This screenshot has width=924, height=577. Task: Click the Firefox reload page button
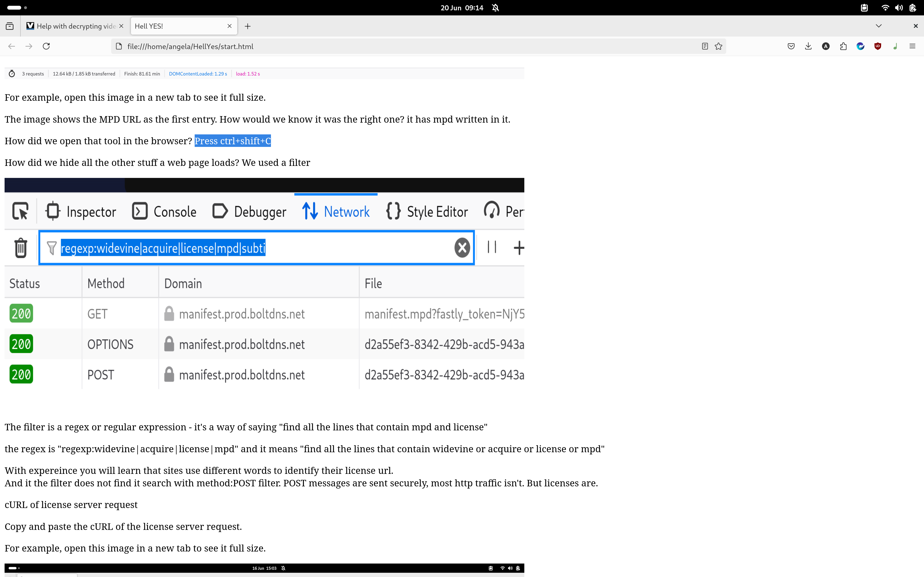click(46, 46)
